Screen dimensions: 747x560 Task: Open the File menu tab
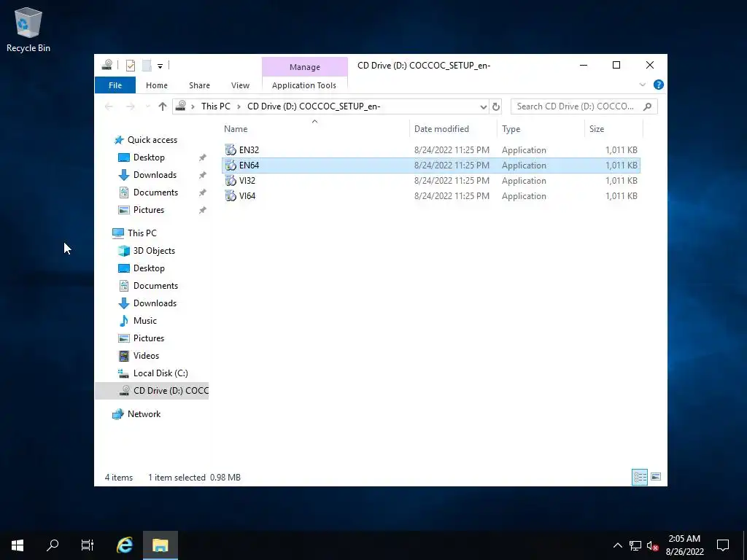[x=115, y=85]
